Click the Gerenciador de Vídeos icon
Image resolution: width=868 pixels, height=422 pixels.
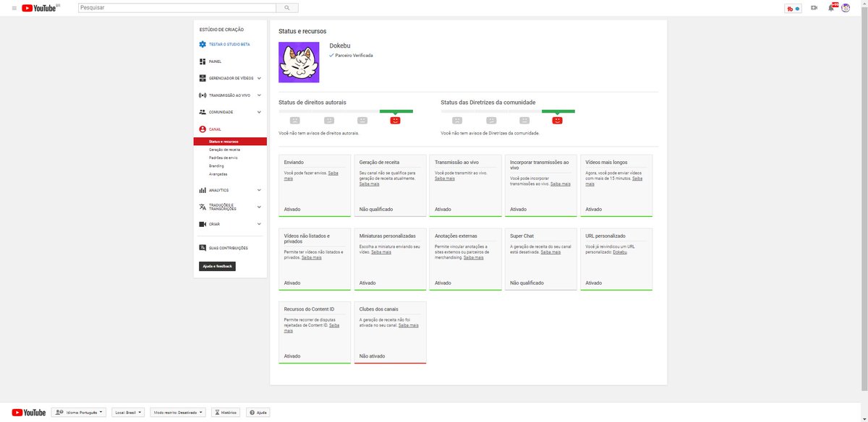203,78
